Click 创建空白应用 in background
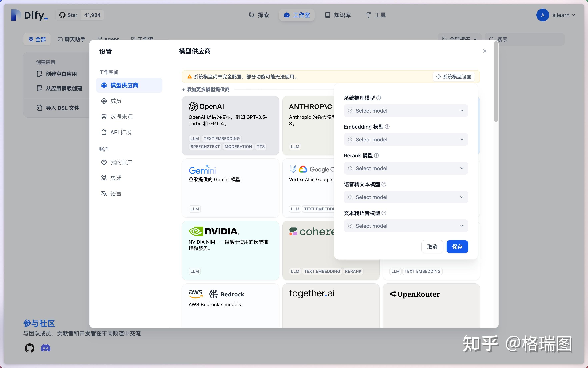This screenshot has width=588, height=368. click(57, 74)
